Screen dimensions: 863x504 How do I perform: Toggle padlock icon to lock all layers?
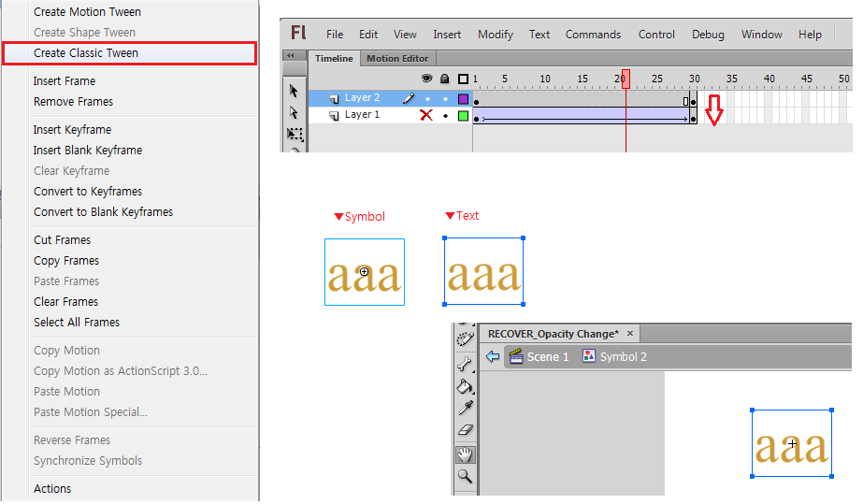point(445,79)
